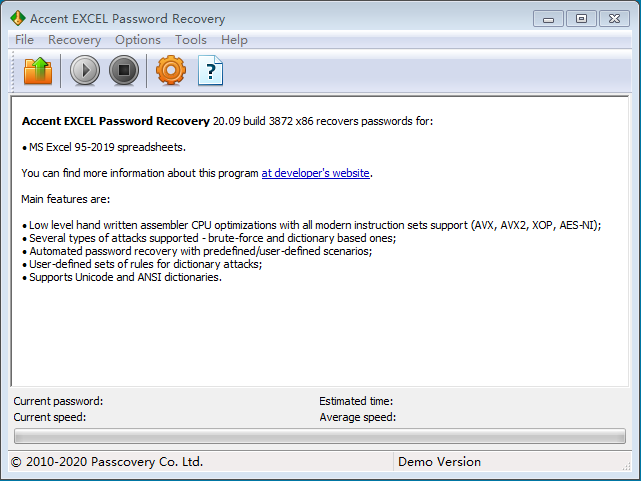This screenshot has height=481, width=641.
Task: Click inside the program information text area
Action: pyautogui.click(x=320, y=330)
